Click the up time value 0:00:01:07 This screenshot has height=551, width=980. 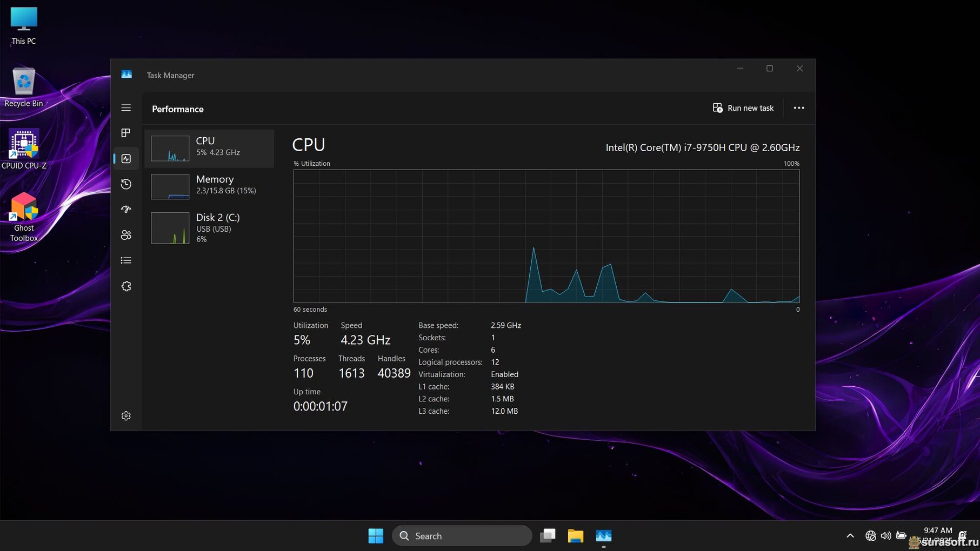click(321, 406)
